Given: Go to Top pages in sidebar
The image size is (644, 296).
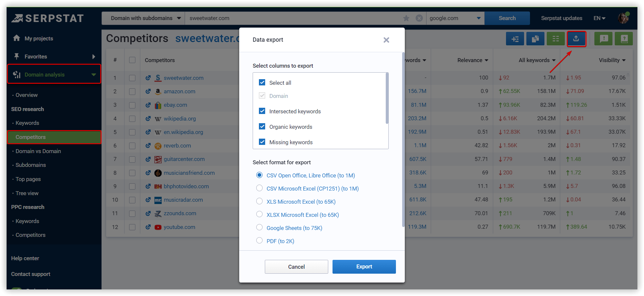Looking at the screenshot, I should [x=28, y=179].
